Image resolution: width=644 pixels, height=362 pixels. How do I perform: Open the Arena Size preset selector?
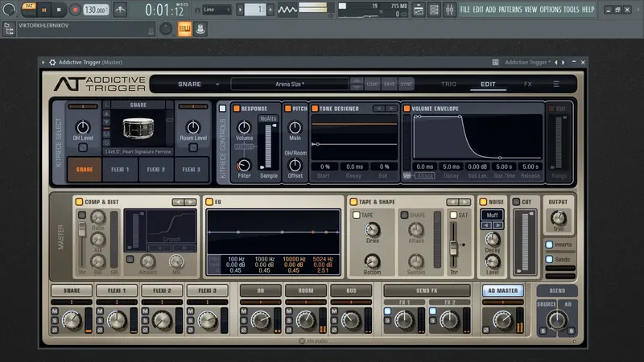290,84
